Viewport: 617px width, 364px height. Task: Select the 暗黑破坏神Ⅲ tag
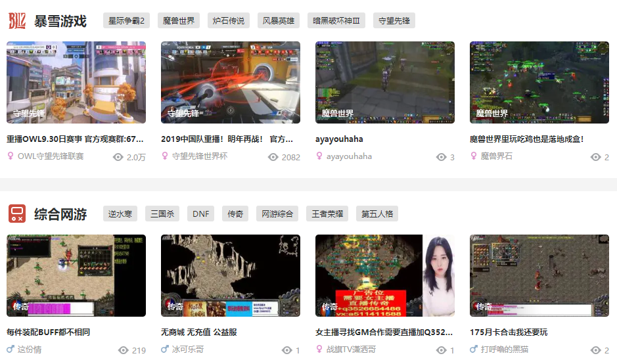point(336,20)
